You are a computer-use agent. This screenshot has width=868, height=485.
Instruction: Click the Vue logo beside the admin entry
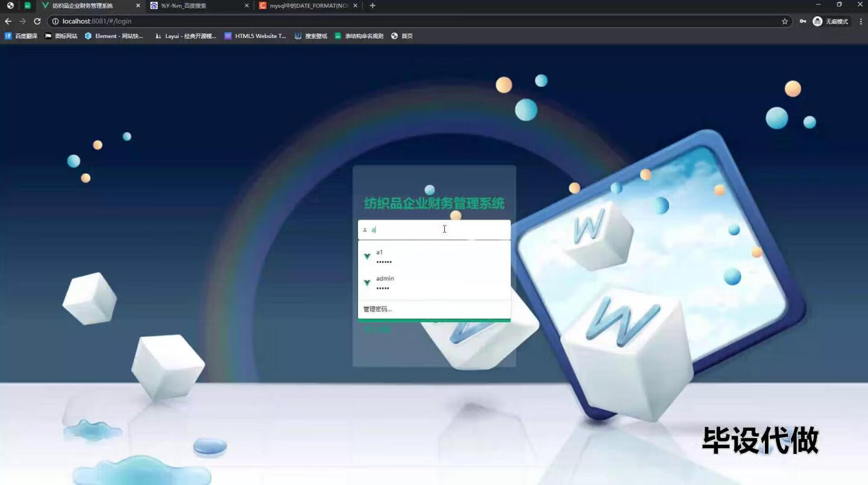point(367,283)
